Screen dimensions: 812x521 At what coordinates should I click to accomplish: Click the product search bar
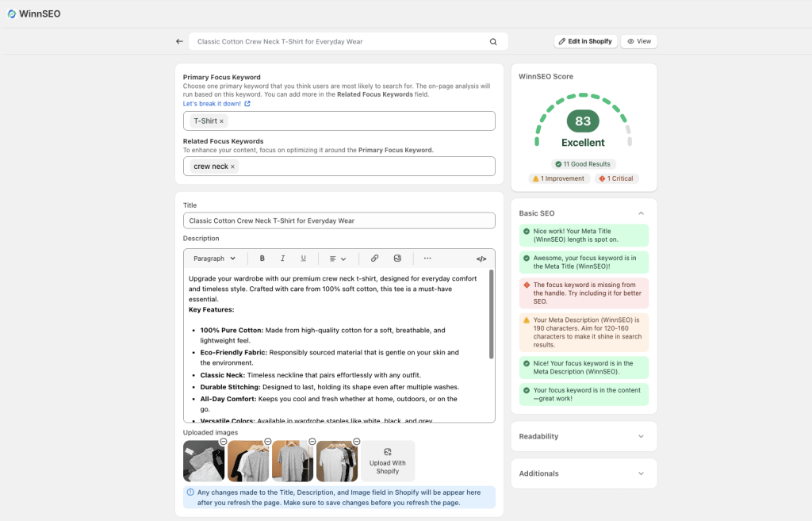click(348, 42)
